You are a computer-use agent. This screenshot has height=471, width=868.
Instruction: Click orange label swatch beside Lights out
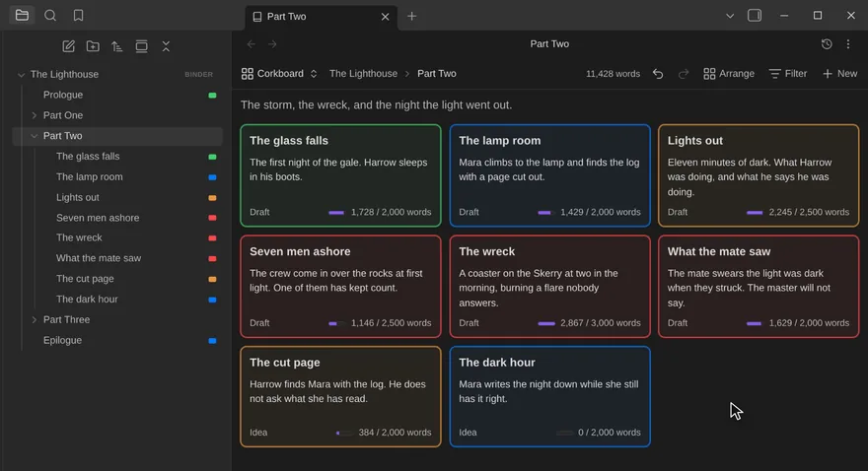click(x=212, y=198)
